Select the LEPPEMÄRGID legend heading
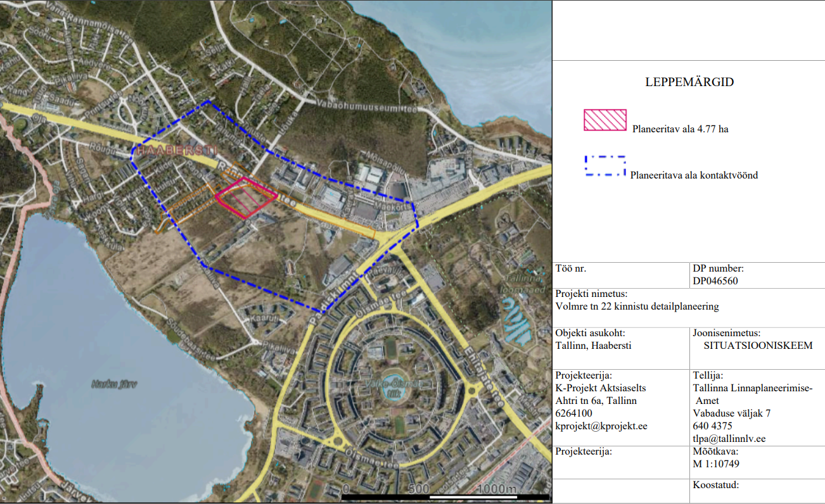Screen dimensions: 825x504 (689, 82)
